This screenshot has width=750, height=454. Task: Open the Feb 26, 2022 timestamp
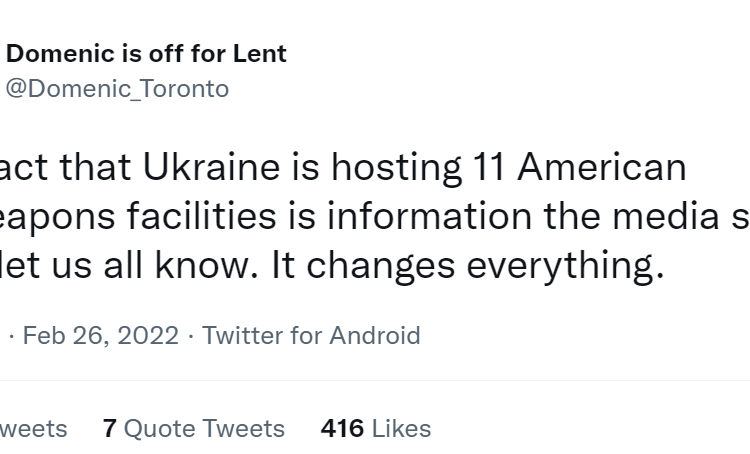coord(100,335)
